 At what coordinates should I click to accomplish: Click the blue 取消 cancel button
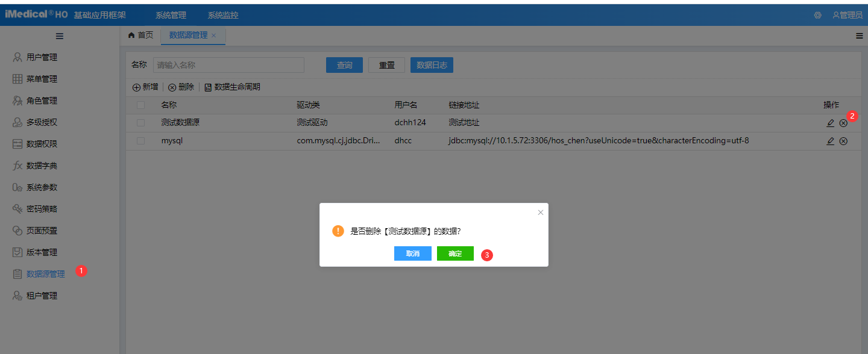tap(413, 253)
